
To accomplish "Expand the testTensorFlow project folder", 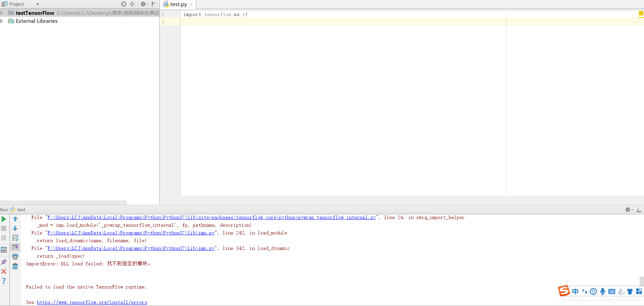I will pos(1,13).
